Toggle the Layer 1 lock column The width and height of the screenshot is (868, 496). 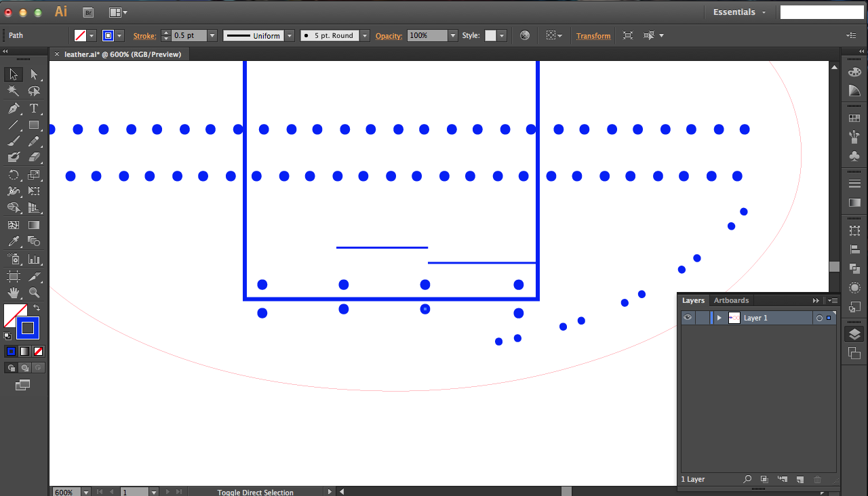pos(702,318)
